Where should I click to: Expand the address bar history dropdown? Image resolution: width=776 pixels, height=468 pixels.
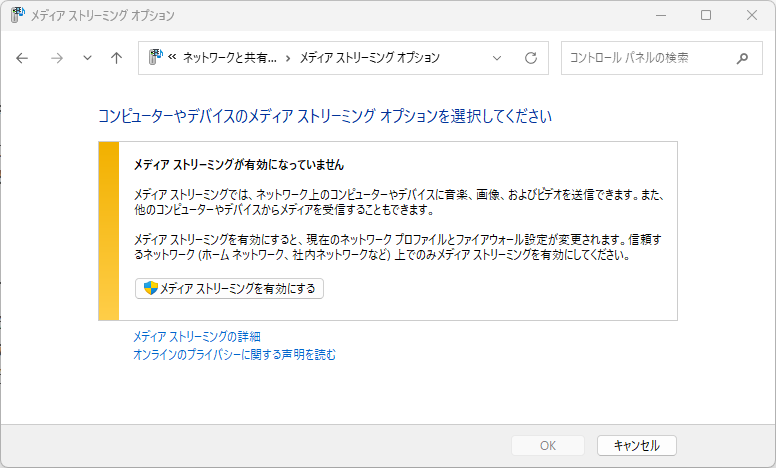pos(497,58)
